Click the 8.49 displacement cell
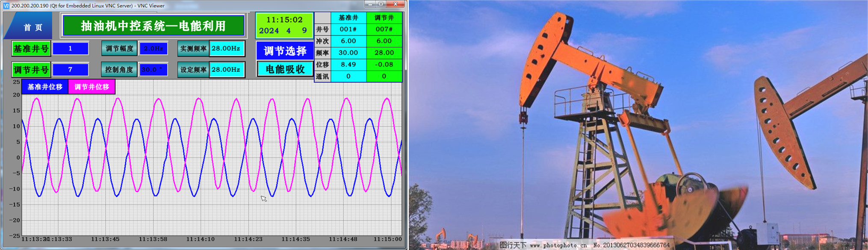This screenshot has width=868, height=250. (x=348, y=65)
